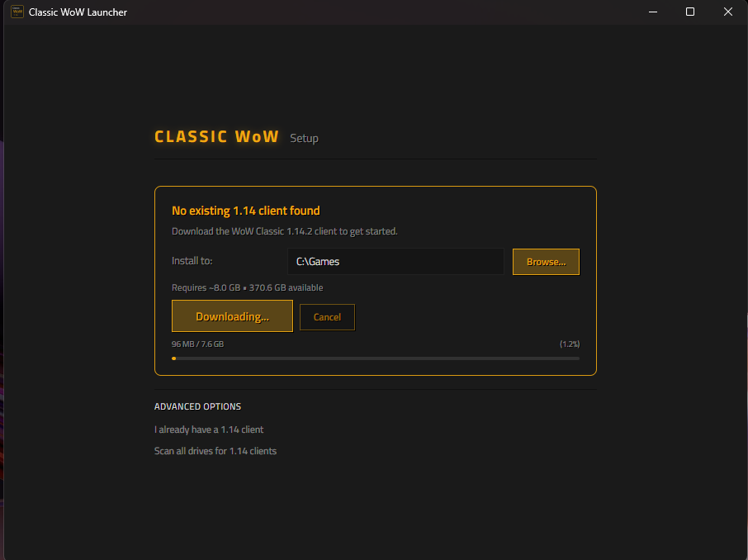Select 'I already have a 1.14 client'
The image size is (748, 560).
[209, 429]
